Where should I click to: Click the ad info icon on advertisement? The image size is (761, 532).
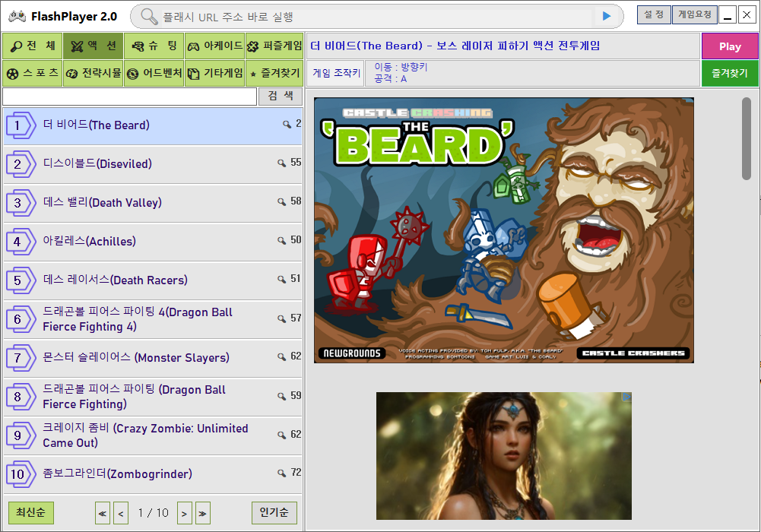[627, 397]
